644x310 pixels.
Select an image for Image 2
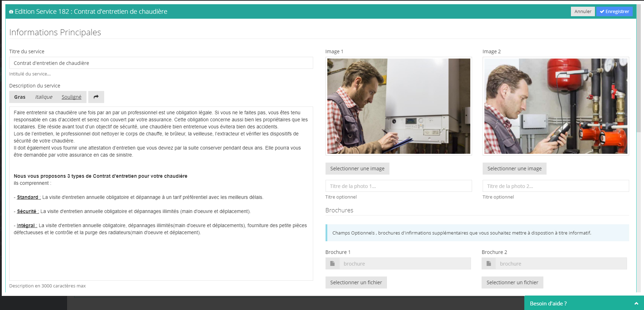pyautogui.click(x=514, y=169)
